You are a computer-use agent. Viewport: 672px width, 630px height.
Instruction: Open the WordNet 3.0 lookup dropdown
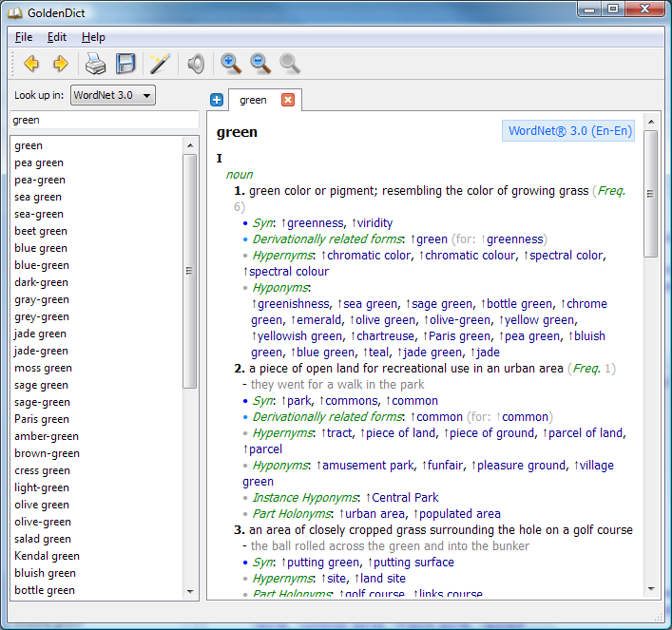pos(112,95)
